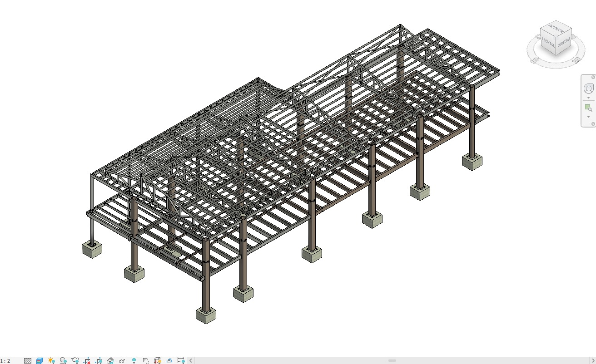Select the Zoom Region tool
The width and height of the screenshot is (596, 364).
click(x=588, y=108)
